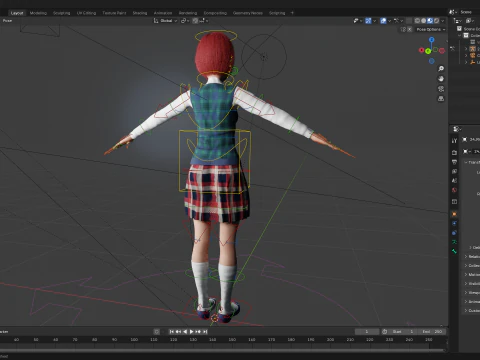Toggle X-axis mirror in pose options
Image resolution: width=480 pixels, height=360 pixels.
[410, 29]
